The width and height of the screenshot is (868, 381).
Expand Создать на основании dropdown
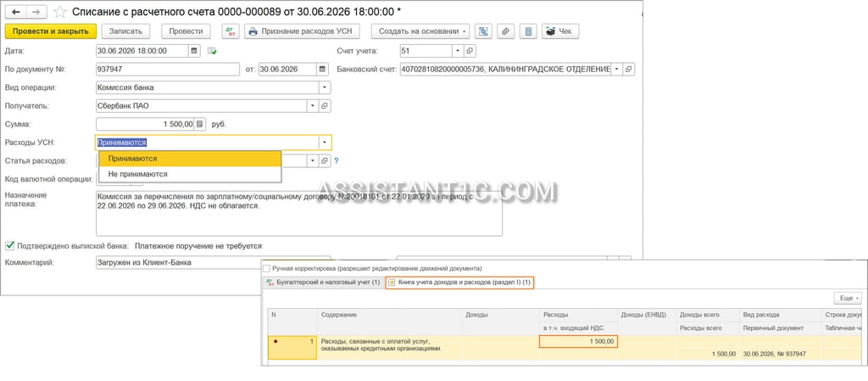(420, 31)
